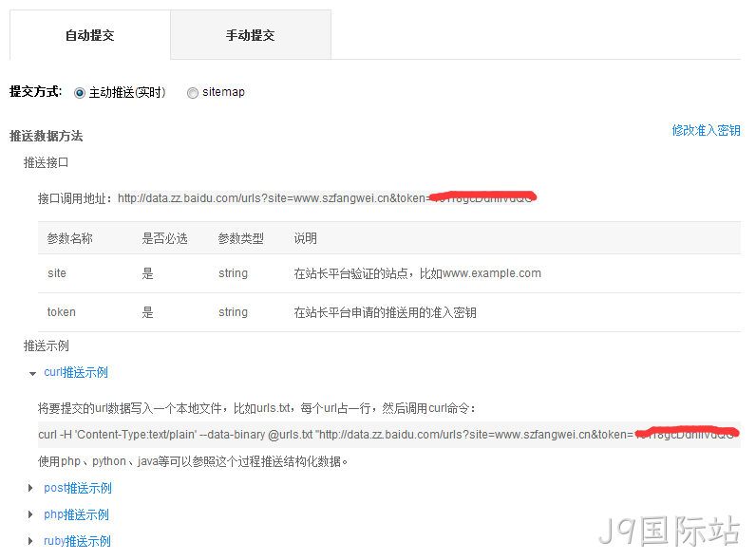Click the 推送接口 label

coord(47,163)
